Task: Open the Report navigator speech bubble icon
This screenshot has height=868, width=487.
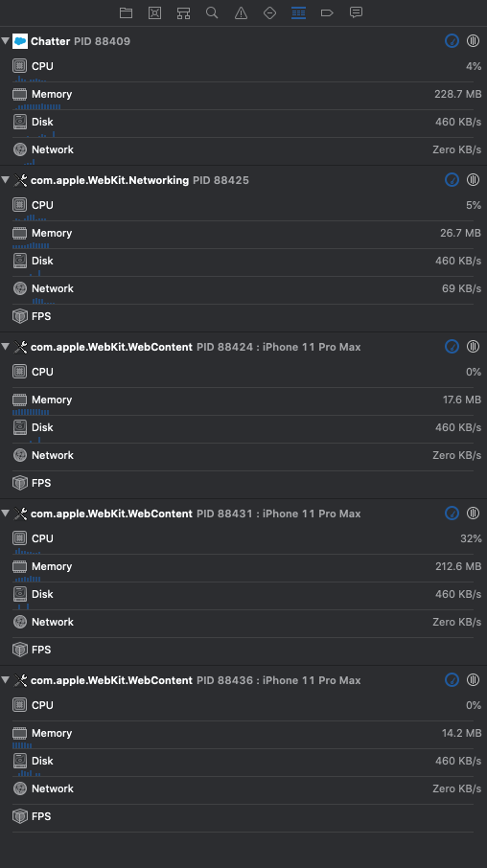Action: tap(357, 12)
